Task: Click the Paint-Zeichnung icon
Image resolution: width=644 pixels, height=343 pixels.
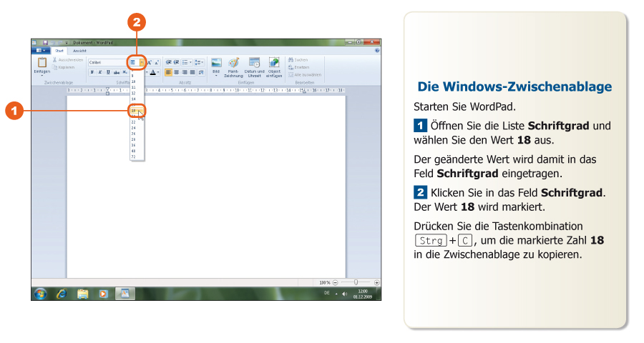Action: (233, 64)
